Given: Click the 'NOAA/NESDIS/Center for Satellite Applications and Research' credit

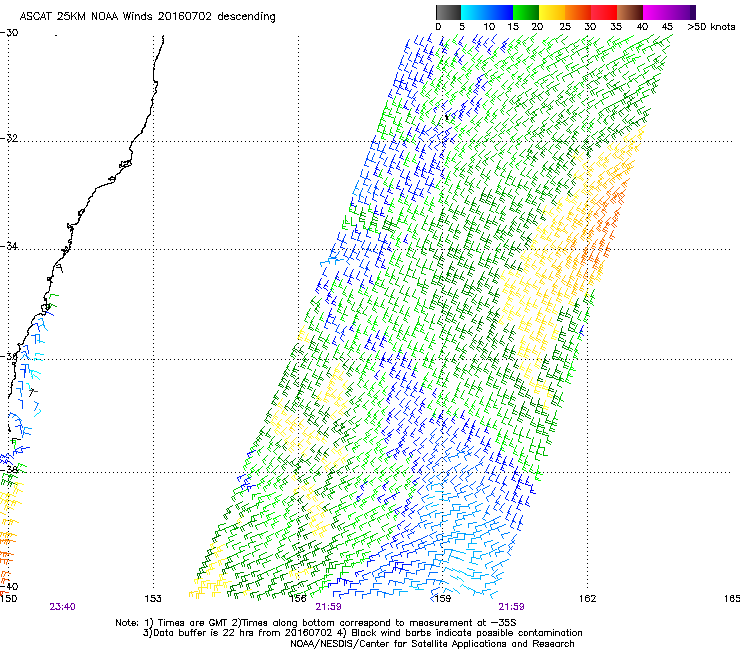Looking at the screenshot, I should pyautogui.click(x=432, y=644).
